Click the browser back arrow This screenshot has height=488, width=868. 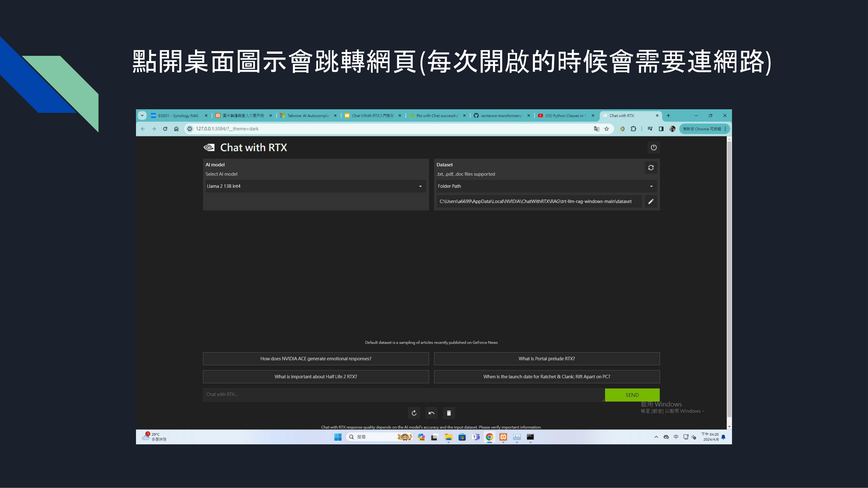(x=143, y=129)
